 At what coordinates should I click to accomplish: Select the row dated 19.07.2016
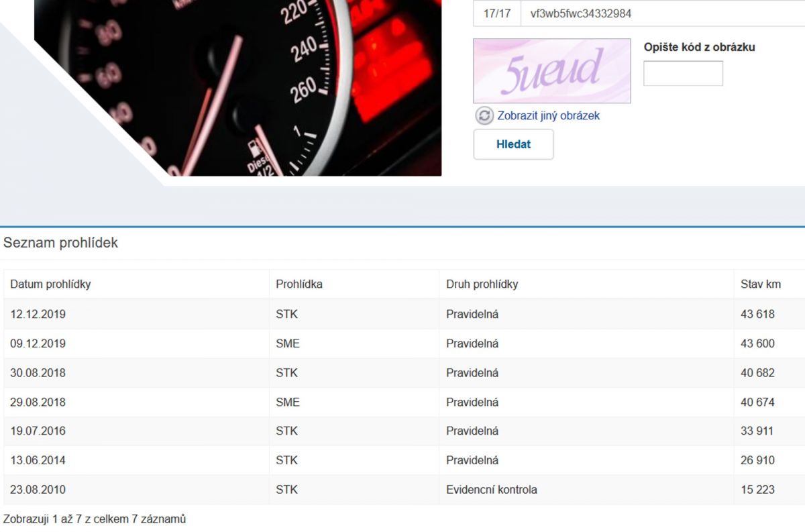tap(38, 431)
